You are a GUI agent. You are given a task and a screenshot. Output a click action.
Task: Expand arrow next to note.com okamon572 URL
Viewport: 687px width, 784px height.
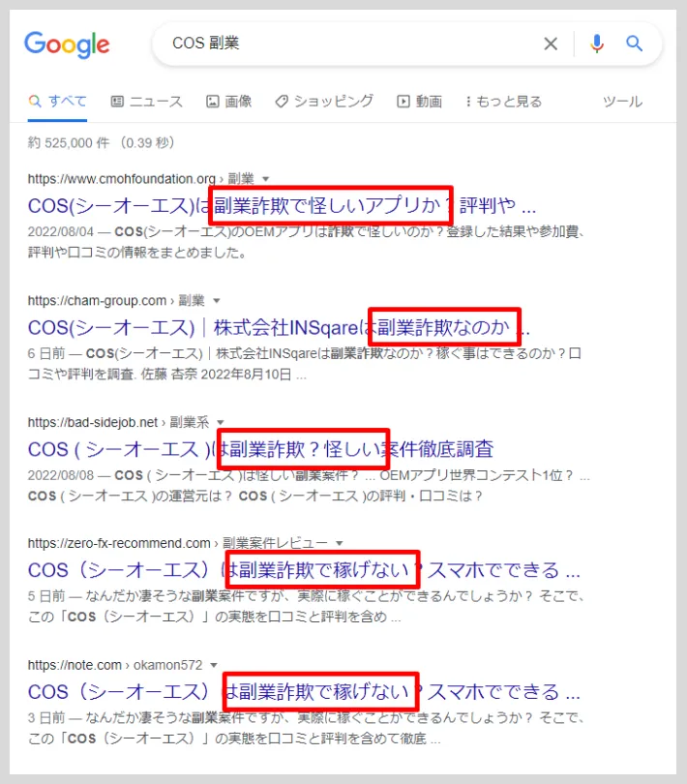(215, 665)
